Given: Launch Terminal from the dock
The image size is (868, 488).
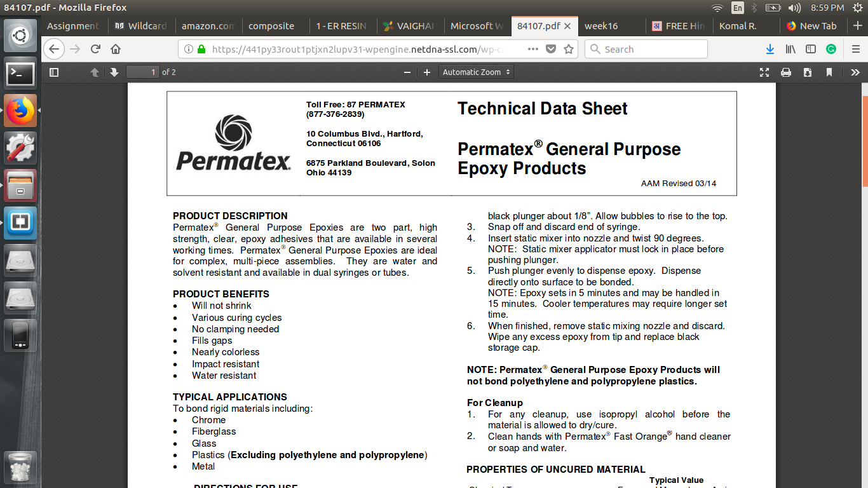Looking at the screenshot, I should point(21,74).
